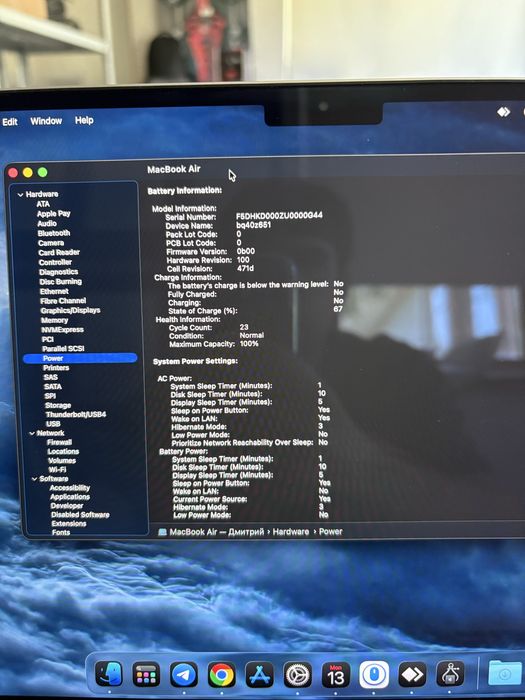The width and height of the screenshot is (525, 700).
Task: Open the mouse app in the Dock
Action: tap(374, 675)
